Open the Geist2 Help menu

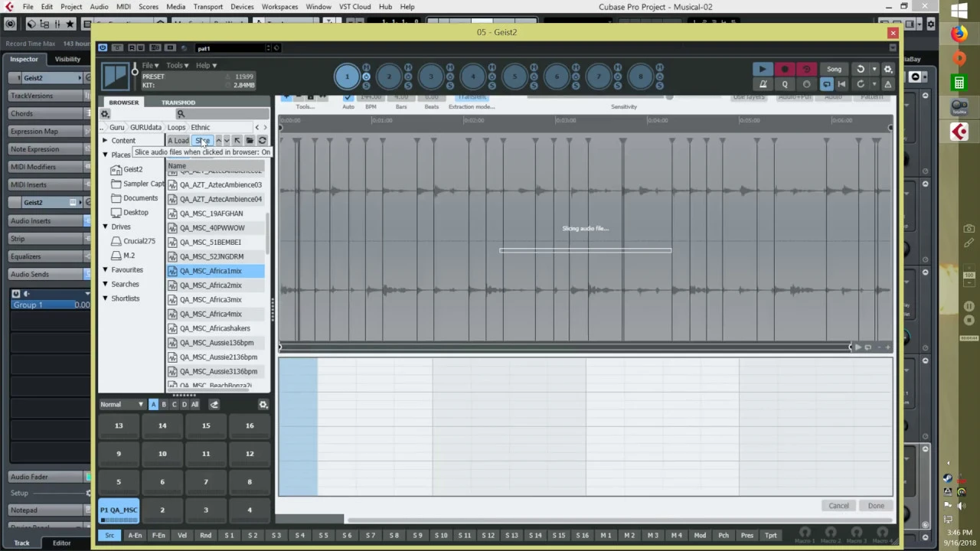pyautogui.click(x=206, y=66)
